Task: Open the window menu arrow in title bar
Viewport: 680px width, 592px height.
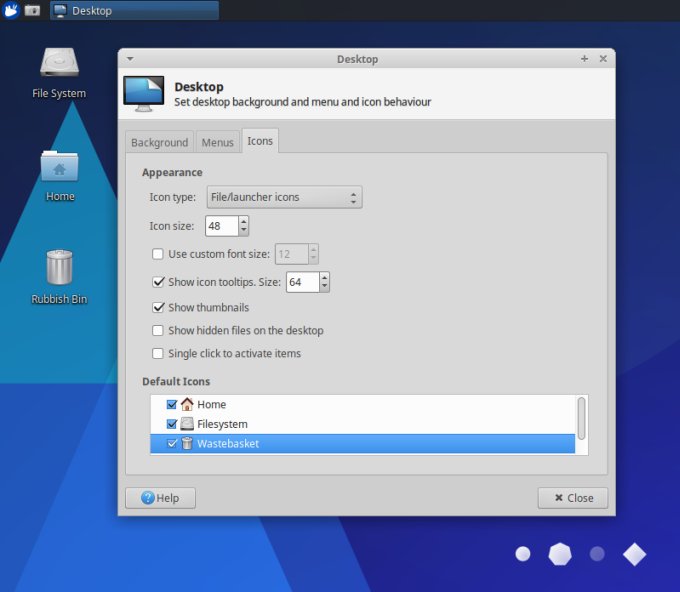Action: pyautogui.click(x=130, y=59)
